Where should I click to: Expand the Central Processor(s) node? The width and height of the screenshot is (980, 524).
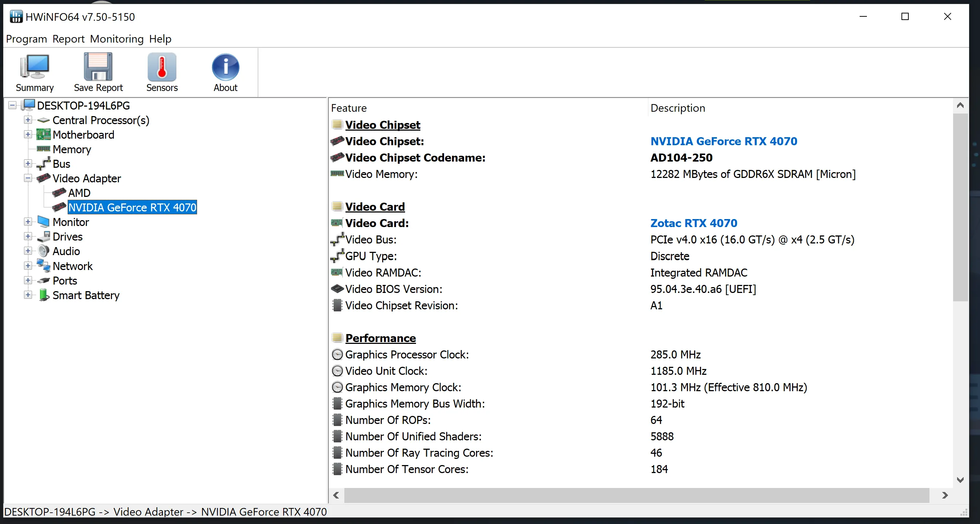(x=28, y=120)
